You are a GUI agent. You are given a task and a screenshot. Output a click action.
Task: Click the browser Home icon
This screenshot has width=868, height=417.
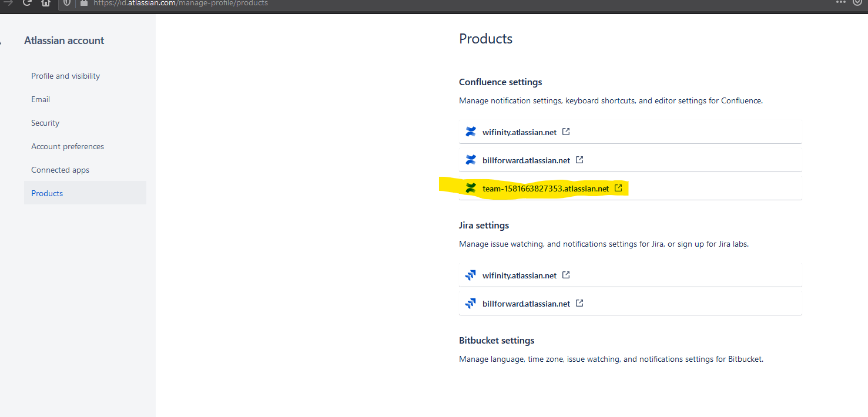46,3
